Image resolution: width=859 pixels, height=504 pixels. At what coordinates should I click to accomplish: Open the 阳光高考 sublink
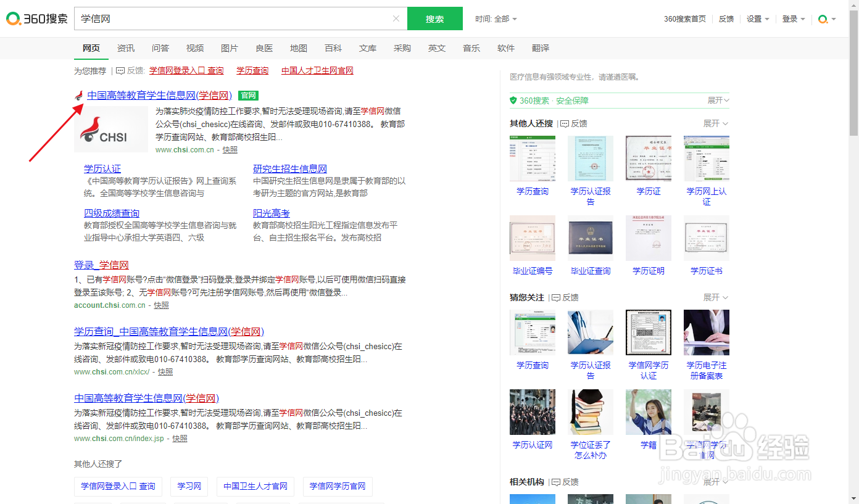click(x=272, y=213)
